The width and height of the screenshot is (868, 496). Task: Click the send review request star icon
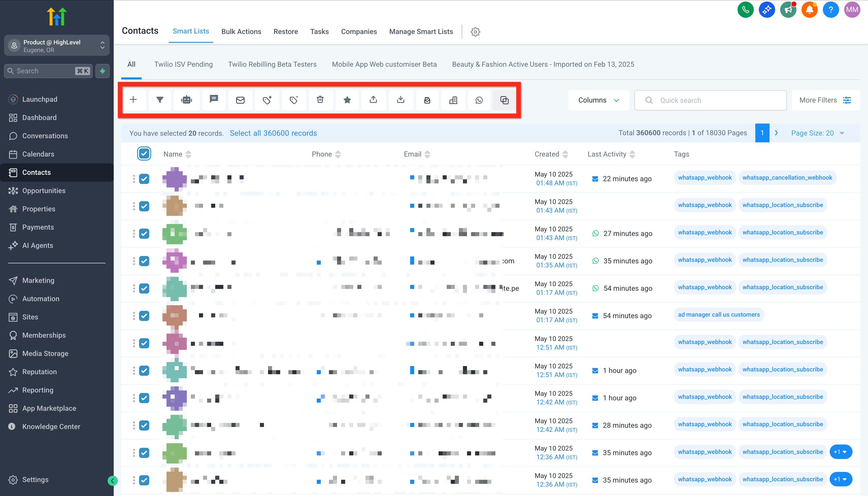347,100
